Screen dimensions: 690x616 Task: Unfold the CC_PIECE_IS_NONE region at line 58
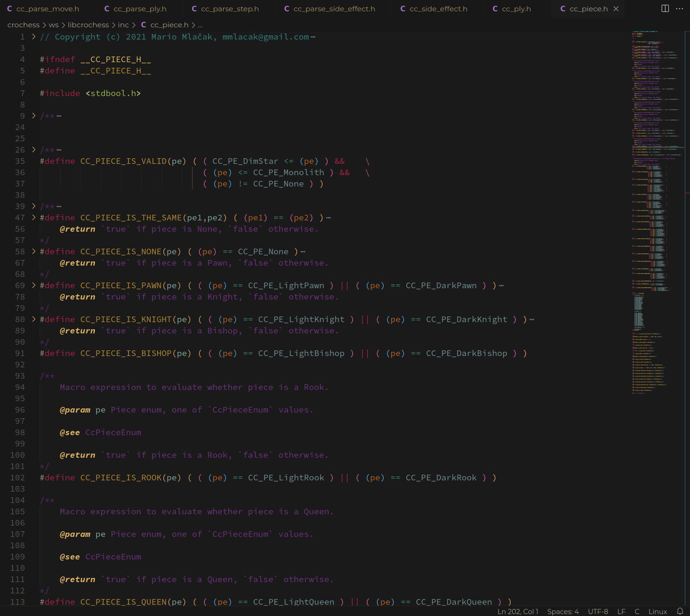click(x=33, y=251)
